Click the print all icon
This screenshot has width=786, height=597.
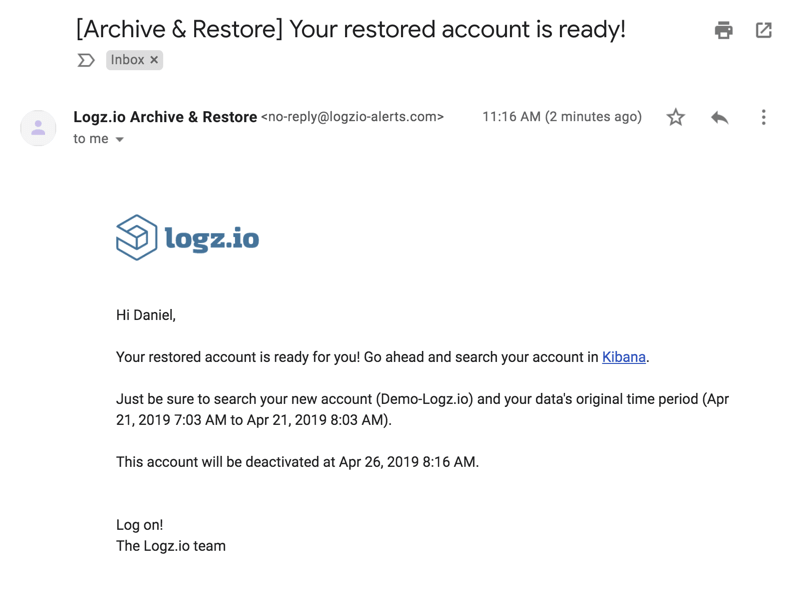tap(723, 30)
